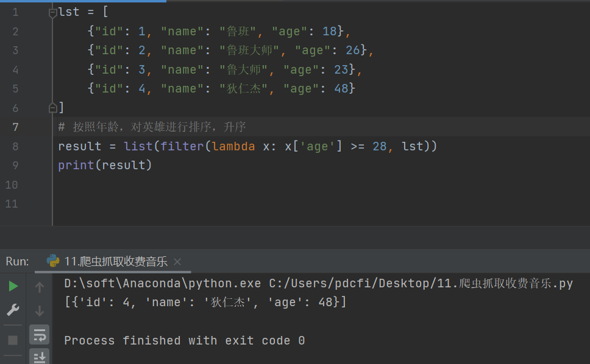Click the word lambda on line 8

233,146
